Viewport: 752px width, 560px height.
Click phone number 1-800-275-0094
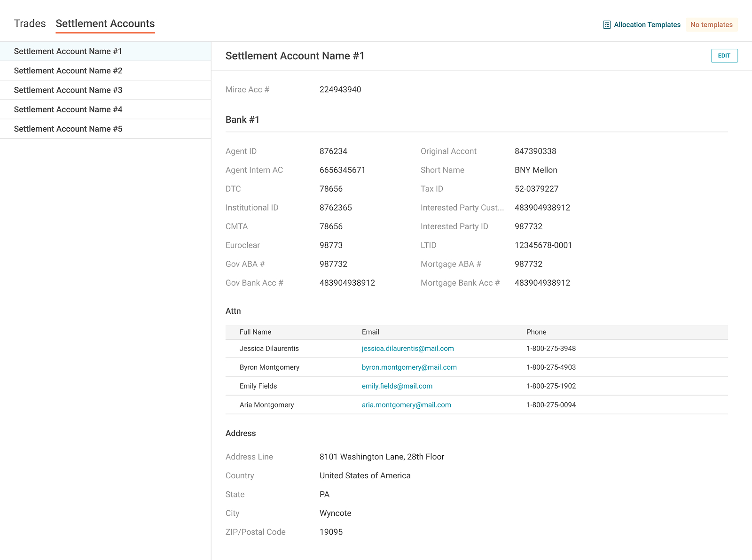(x=551, y=405)
